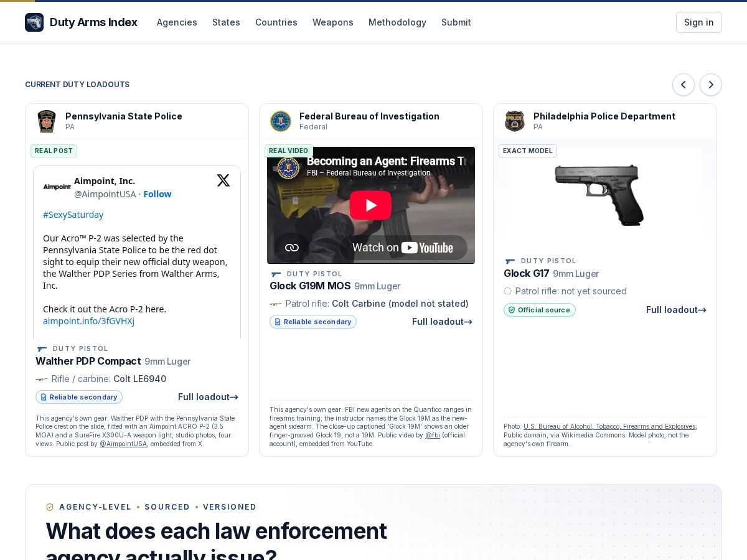The image size is (747, 560).
Task: Click Colt Carbine (model not stated) text
Action: pyautogui.click(x=400, y=304)
